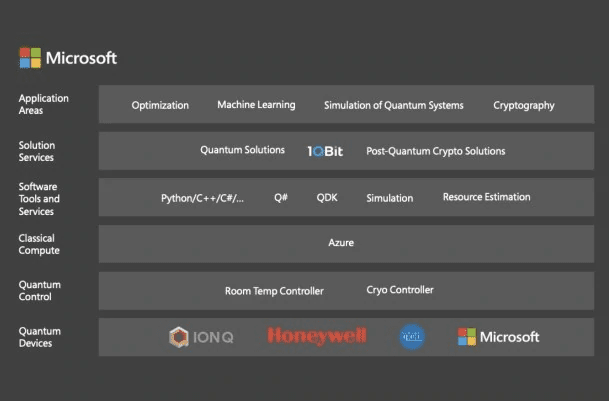Click the blue circular logo in Quantum Devices

pos(412,336)
